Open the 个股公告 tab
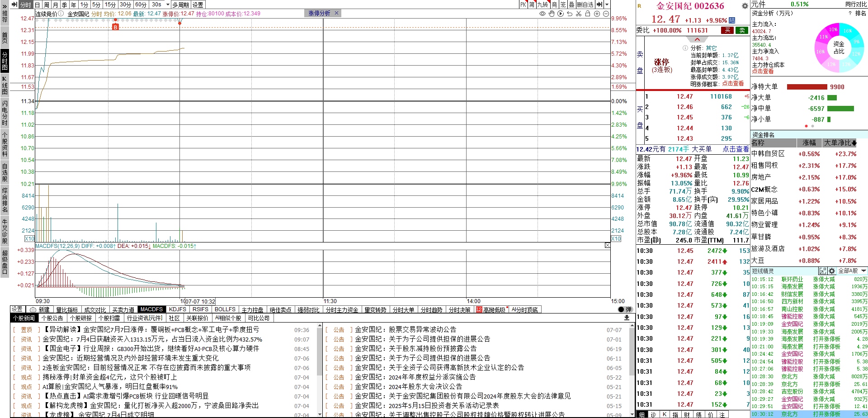The width and height of the screenshot is (868, 418). pyautogui.click(x=52, y=318)
